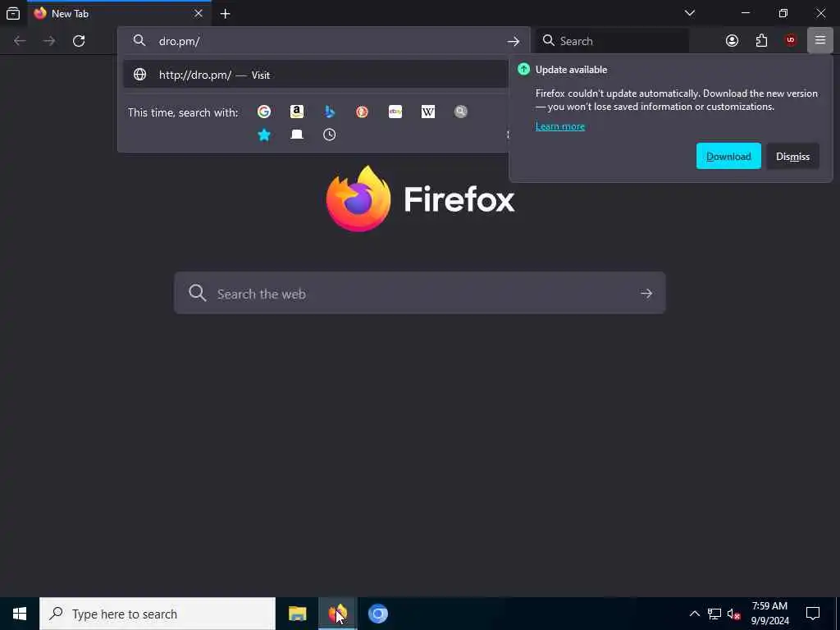Screen dimensions: 840x630
Task: Close the New Tab tab
Action: point(199,13)
